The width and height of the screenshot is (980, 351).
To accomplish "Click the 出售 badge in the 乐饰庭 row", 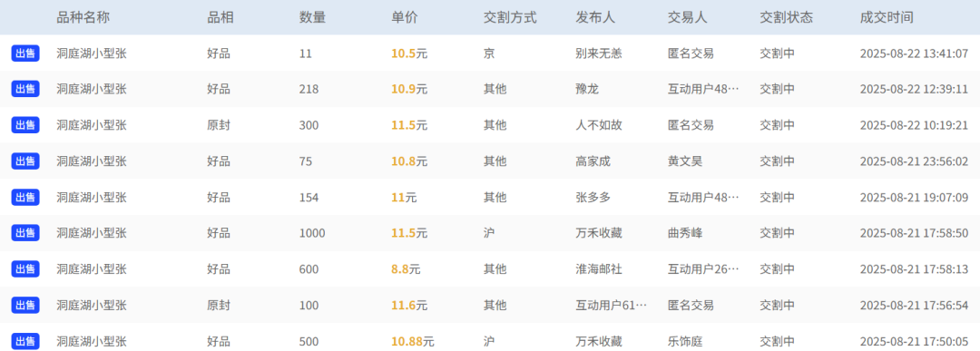I will tap(25, 342).
